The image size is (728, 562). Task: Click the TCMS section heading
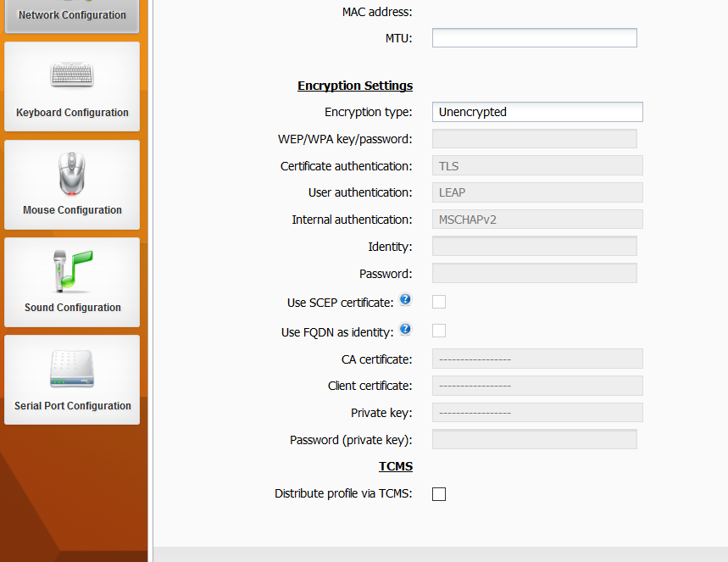click(396, 466)
